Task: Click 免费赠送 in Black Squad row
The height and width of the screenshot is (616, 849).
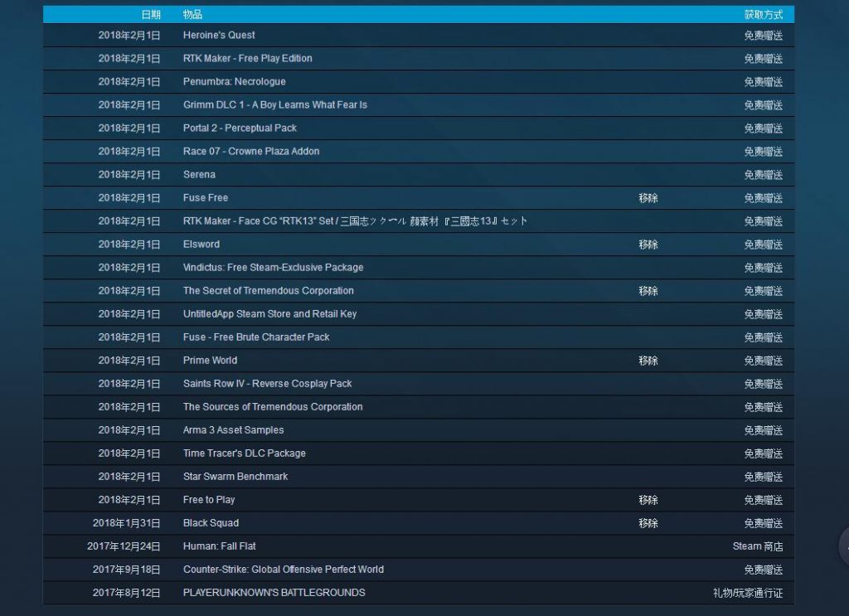Action: point(764,523)
